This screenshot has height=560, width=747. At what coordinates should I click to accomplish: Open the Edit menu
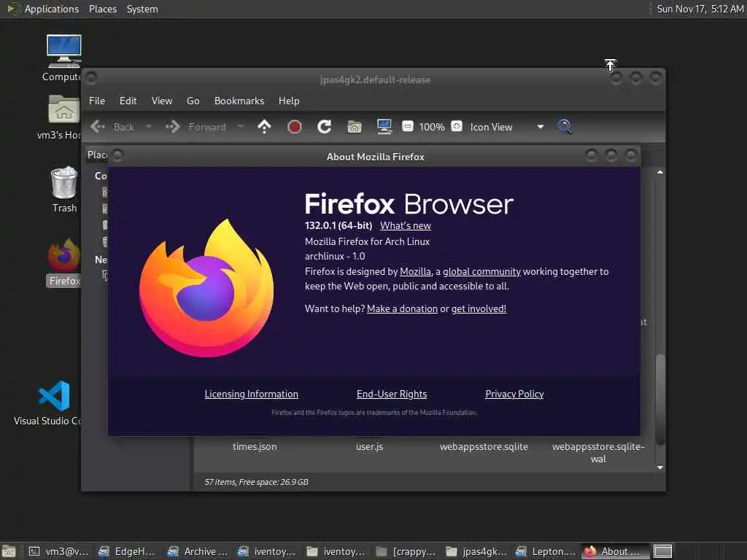[128, 101]
